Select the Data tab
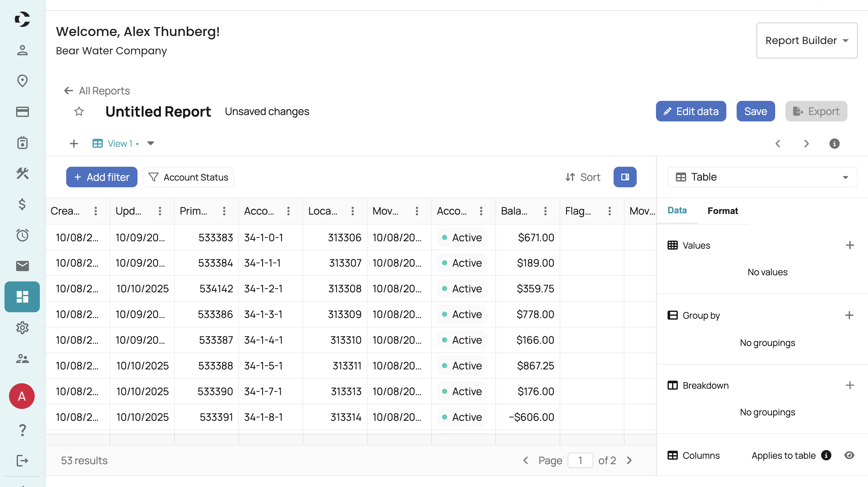Viewport: 868px width, 487px height. [677, 210]
